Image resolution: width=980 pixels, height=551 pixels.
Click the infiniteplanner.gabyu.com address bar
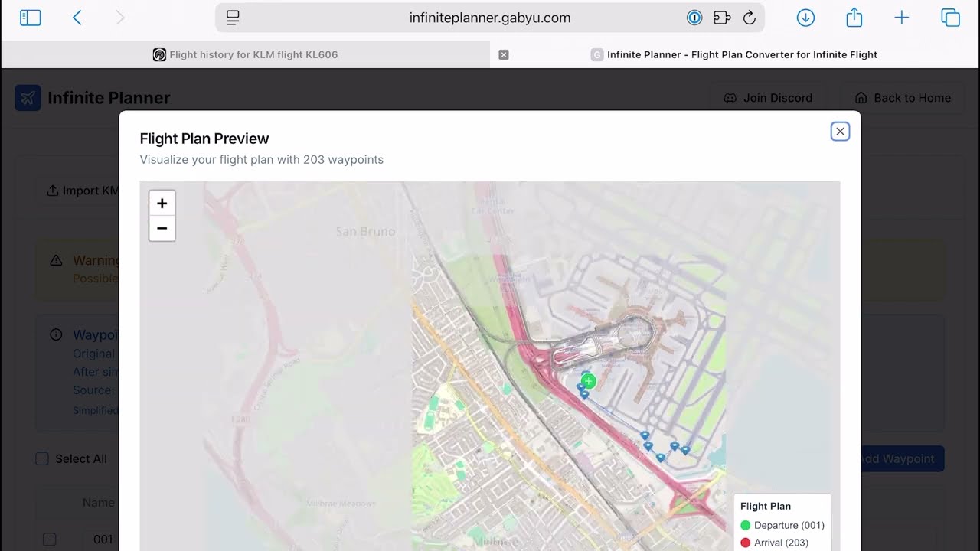[x=490, y=18]
